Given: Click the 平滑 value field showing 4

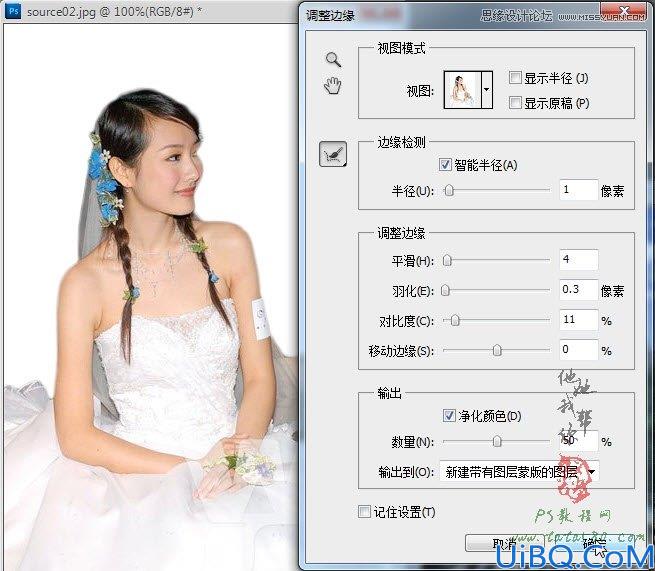Looking at the screenshot, I should (579, 259).
